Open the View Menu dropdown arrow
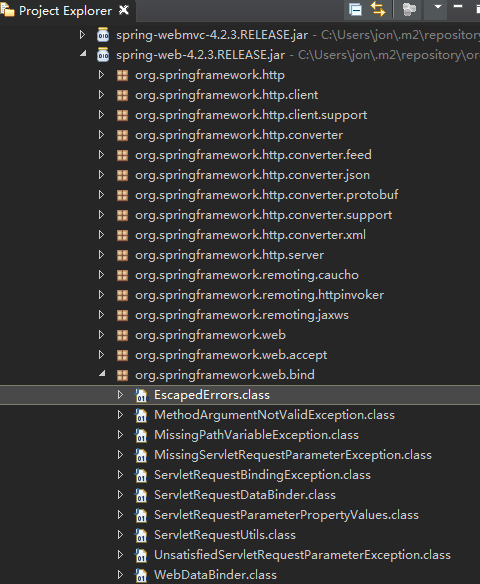 click(438, 7)
